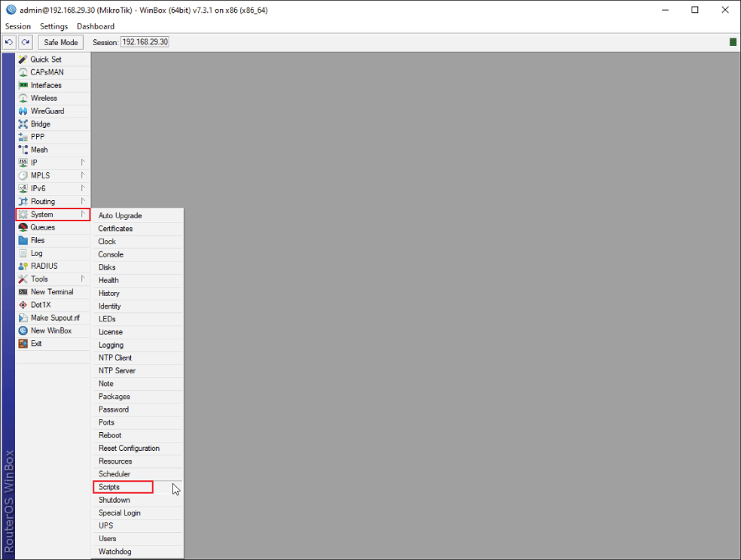Screen dimensions: 741x560
Task: Click the Session address field
Action: coord(145,42)
